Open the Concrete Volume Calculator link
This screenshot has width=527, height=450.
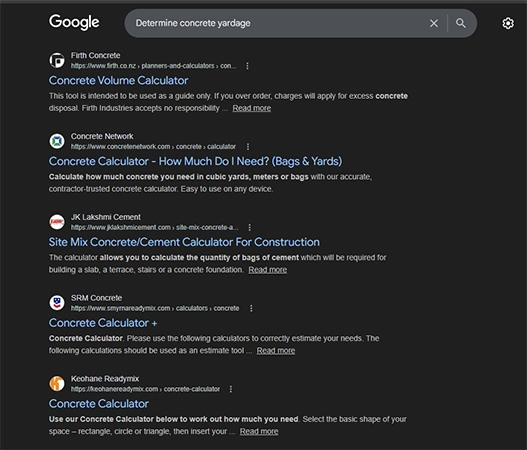click(118, 81)
